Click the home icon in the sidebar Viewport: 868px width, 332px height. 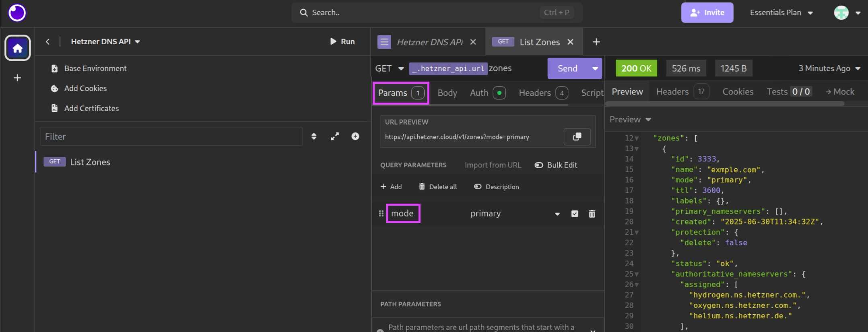[17, 48]
